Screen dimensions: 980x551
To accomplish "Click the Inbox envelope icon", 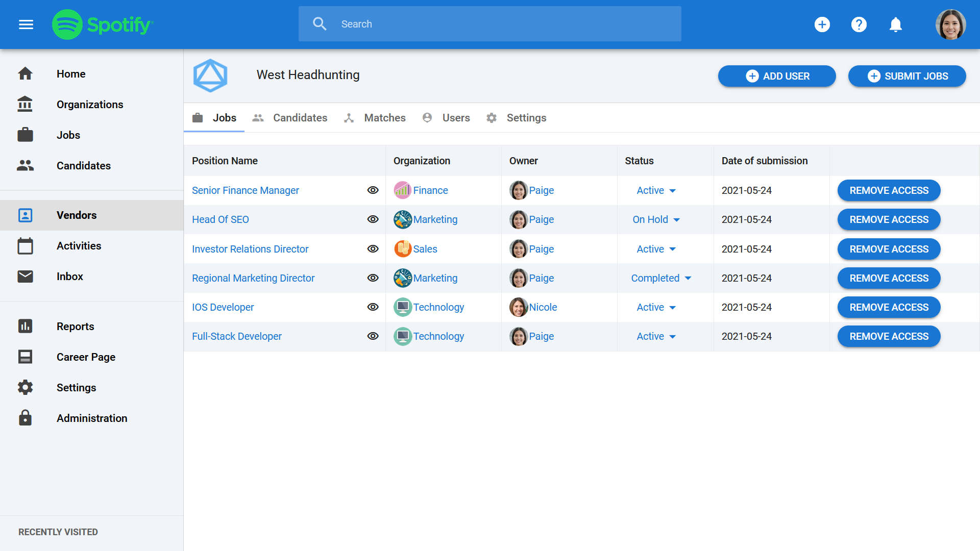I will pyautogui.click(x=25, y=277).
